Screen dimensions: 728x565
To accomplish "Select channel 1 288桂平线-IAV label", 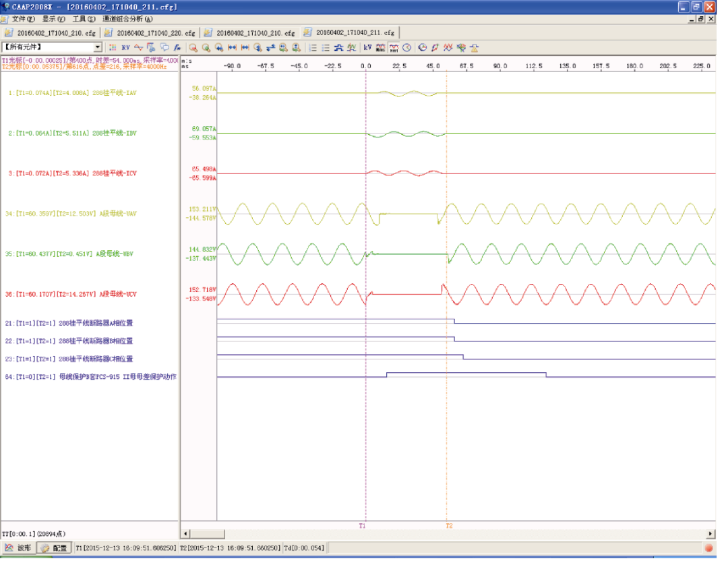I will [72, 93].
